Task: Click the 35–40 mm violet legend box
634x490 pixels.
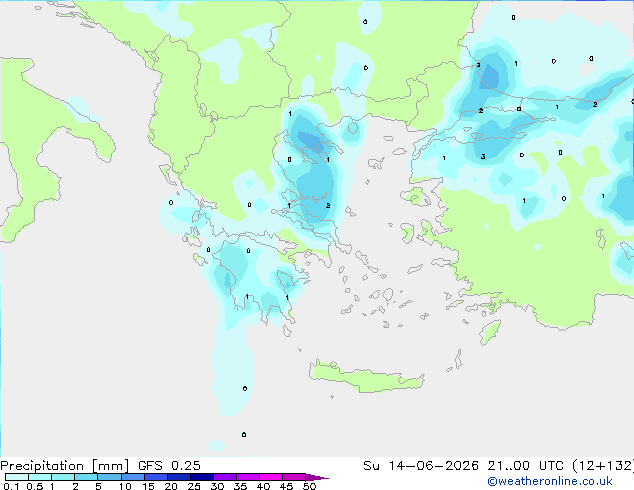Action: [x=247, y=477]
